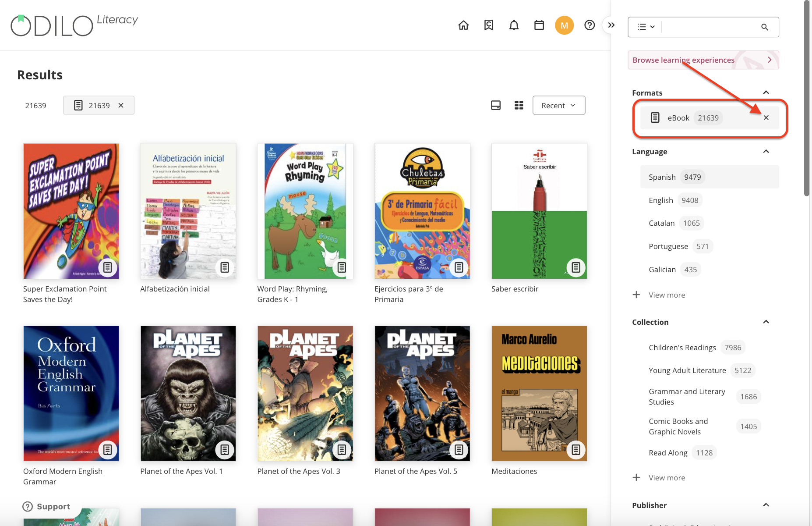This screenshot has height=526, width=812.
Task: Click eBook badge on Planet Apes Vol. 1
Action: (x=225, y=450)
